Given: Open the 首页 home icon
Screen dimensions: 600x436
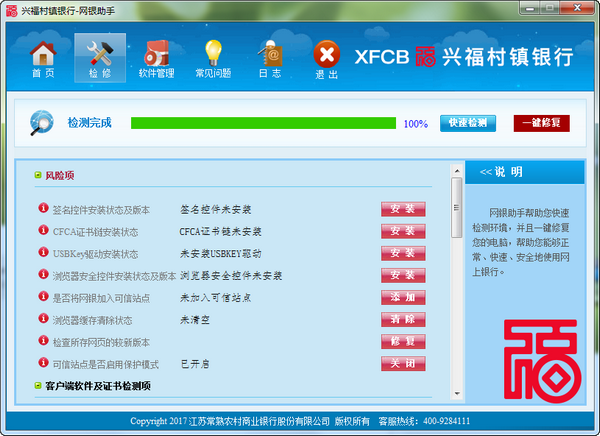Looking at the screenshot, I should point(43,59).
